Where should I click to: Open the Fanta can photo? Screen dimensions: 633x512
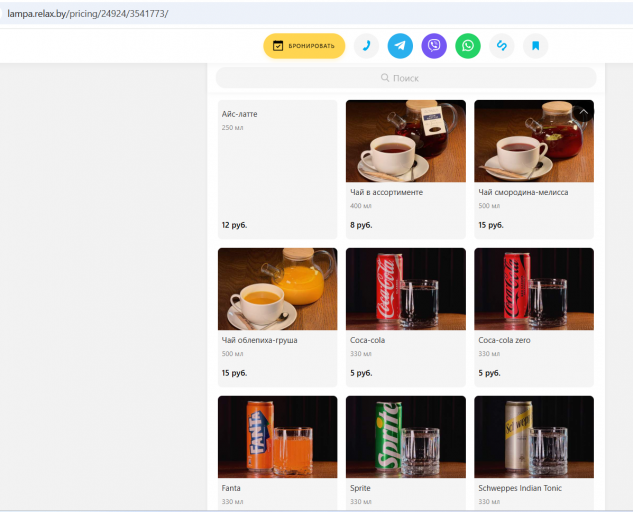click(277, 437)
